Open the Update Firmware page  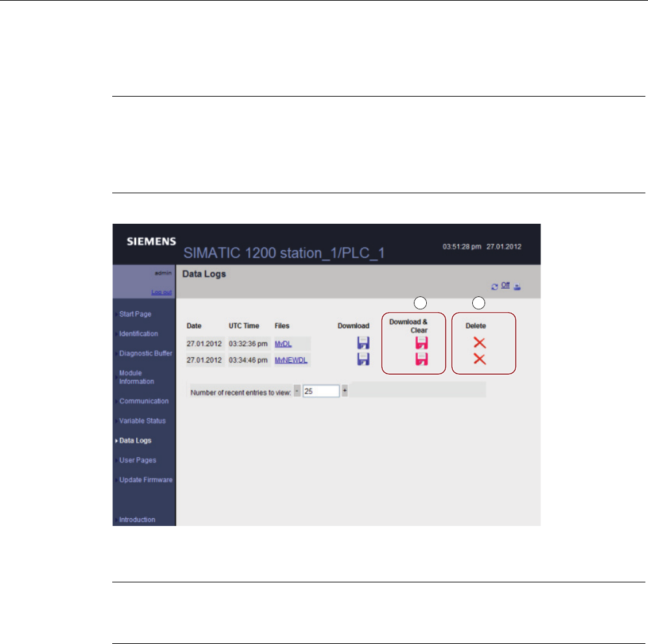point(146,480)
